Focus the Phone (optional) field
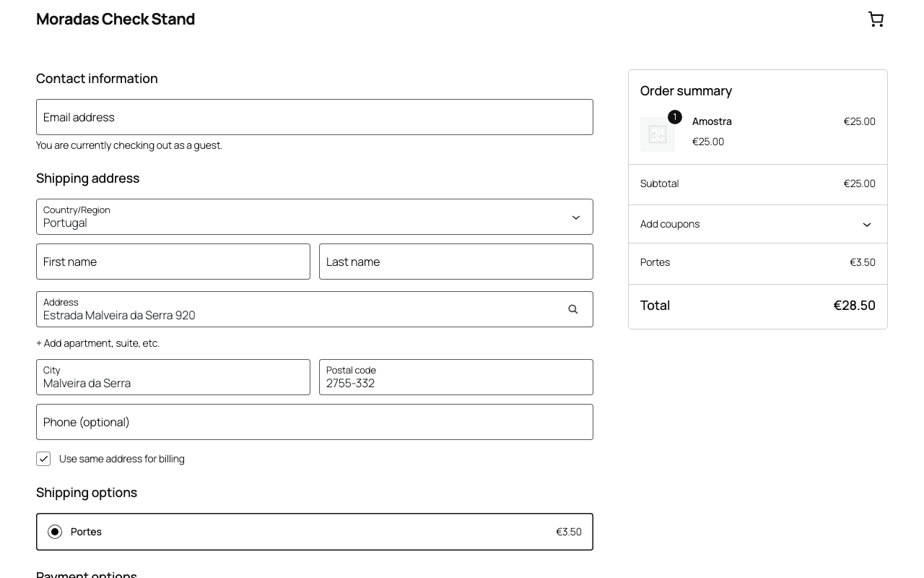Viewport: 924px width, 578px height. (x=315, y=422)
